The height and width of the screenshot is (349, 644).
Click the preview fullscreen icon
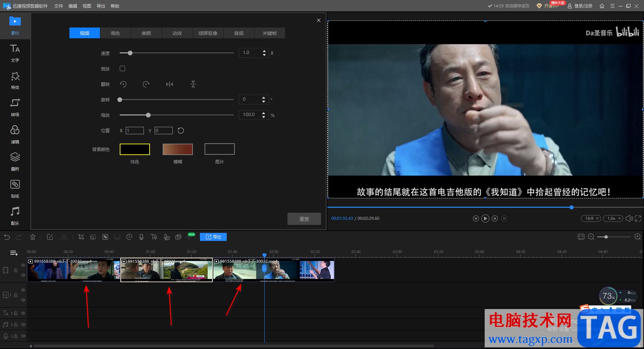[x=638, y=218]
